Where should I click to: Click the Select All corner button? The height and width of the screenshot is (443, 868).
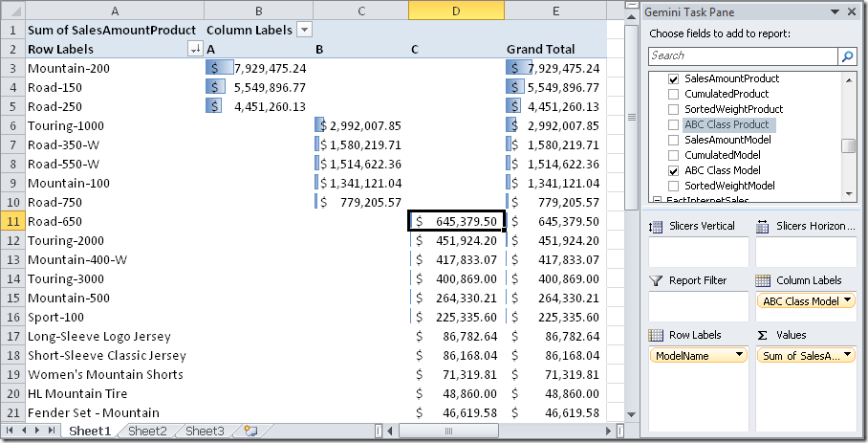click(12, 11)
